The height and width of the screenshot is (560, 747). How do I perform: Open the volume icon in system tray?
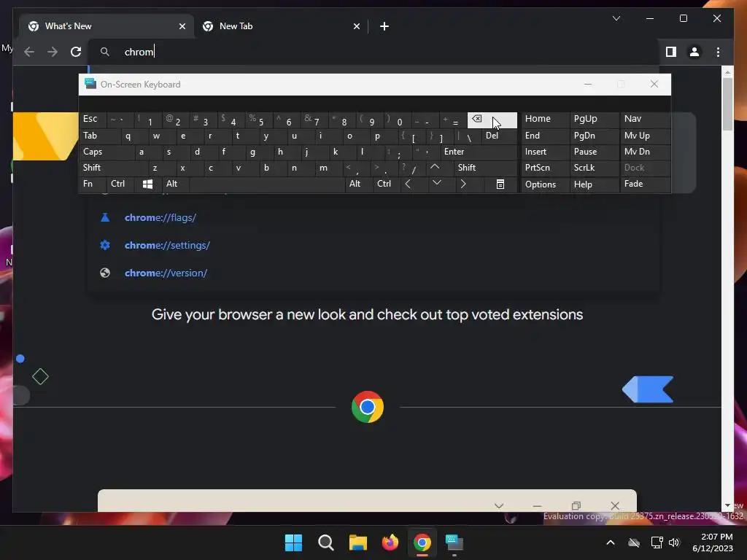(x=674, y=542)
